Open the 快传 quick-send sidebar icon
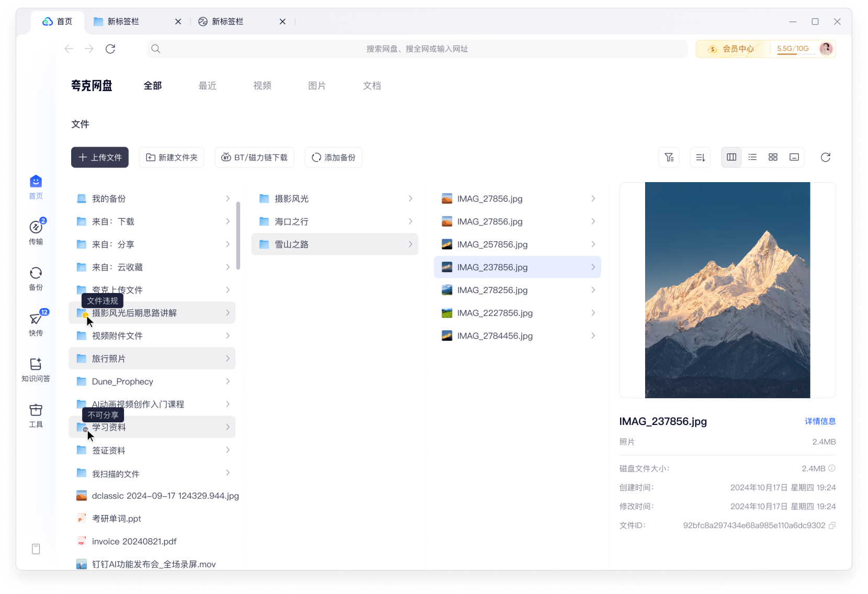Screen dimensions: 868x594 pos(36,319)
